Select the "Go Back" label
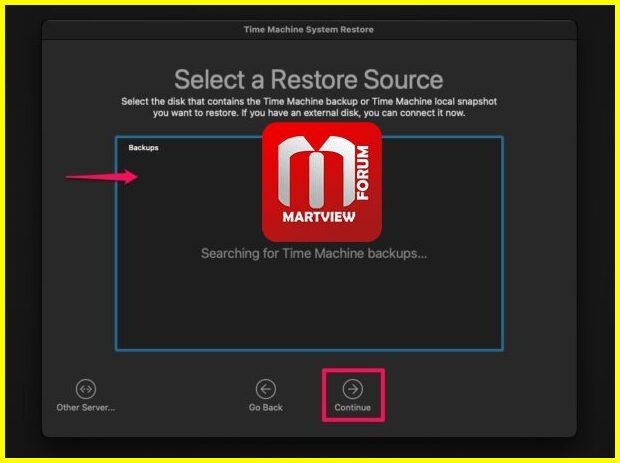The width and height of the screenshot is (620, 463). coord(266,407)
